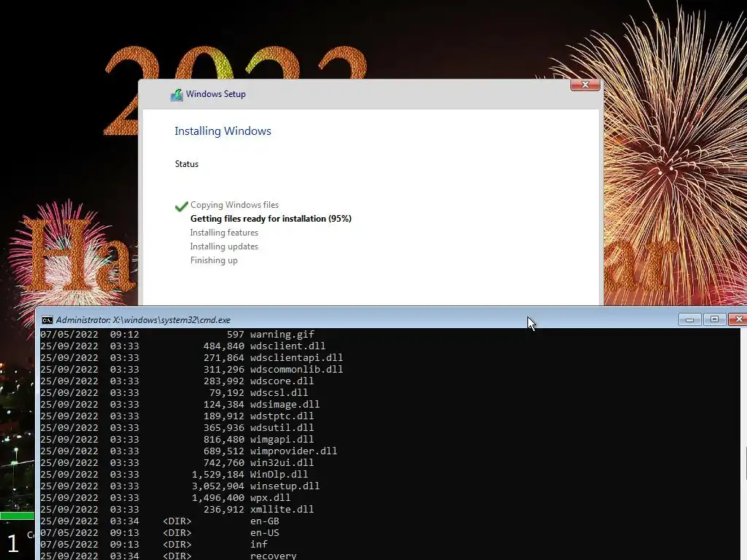
Task: Click the wimgapi.dll entry
Action: click(282, 440)
